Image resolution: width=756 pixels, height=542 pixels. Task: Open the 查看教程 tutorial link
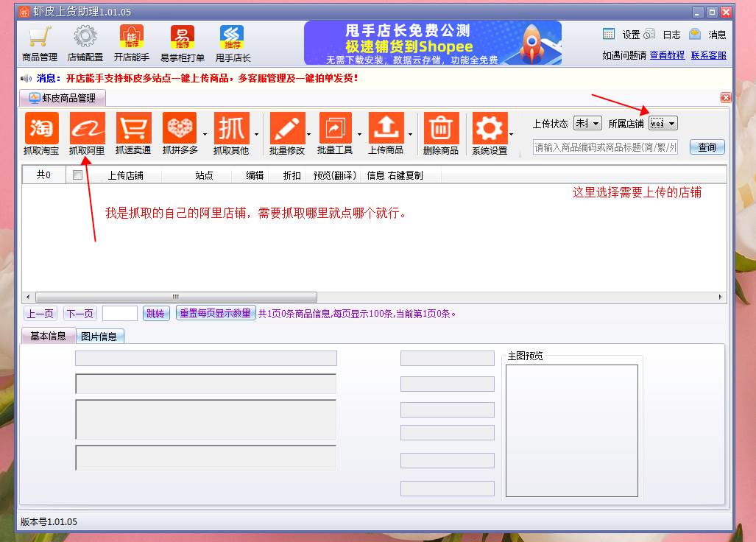(667, 55)
